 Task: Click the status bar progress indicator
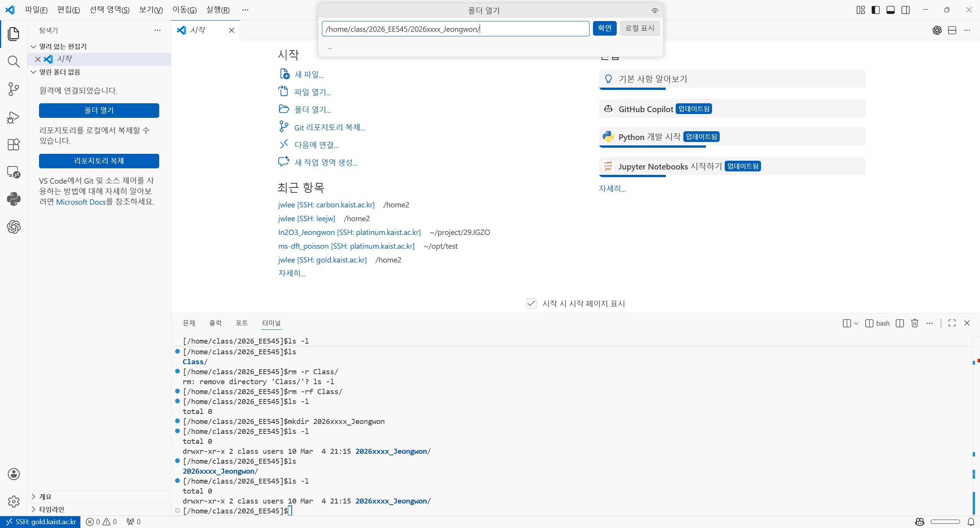(945, 521)
